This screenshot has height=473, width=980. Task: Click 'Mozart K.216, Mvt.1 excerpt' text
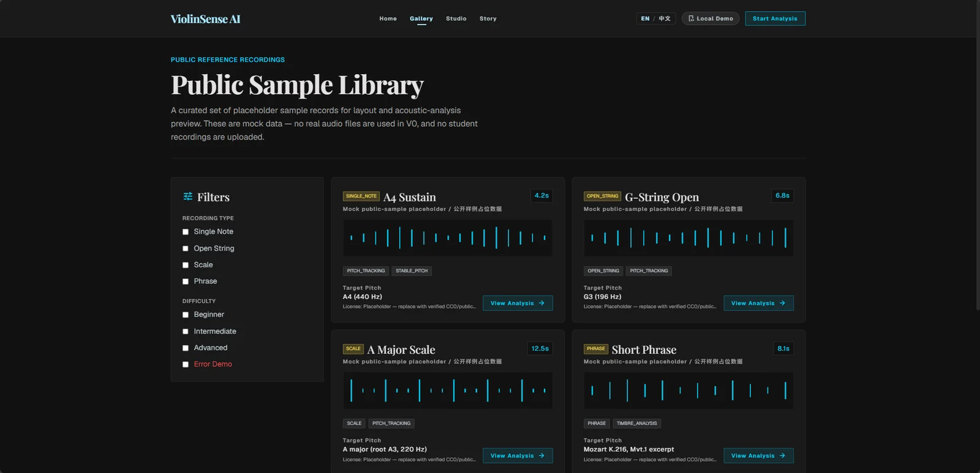click(x=629, y=449)
